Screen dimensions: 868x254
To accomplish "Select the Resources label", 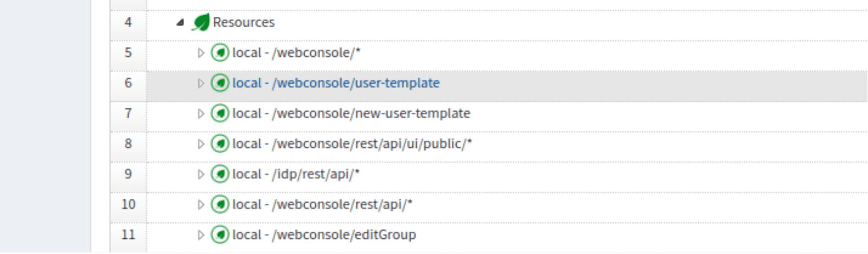I will click(244, 23).
